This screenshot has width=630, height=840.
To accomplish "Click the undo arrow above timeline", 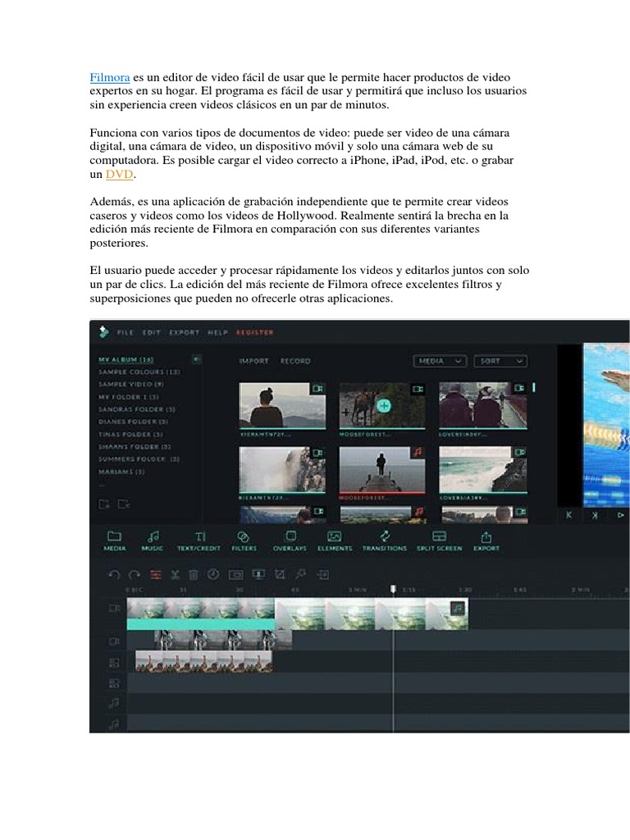I will click(114, 574).
